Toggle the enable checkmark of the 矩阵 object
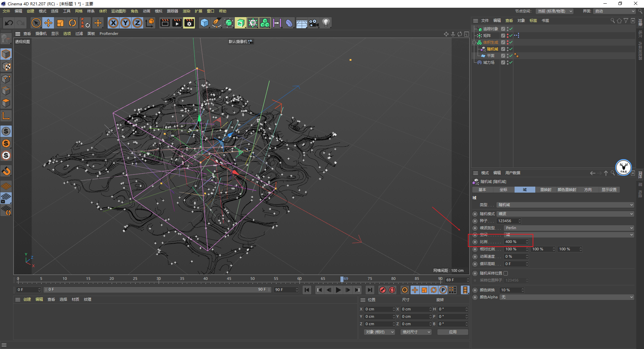 coord(511,36)
